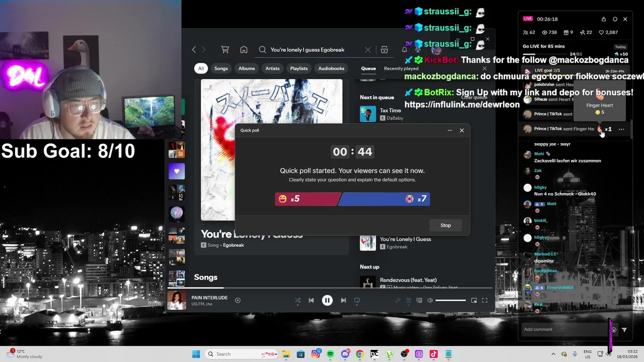Pause the PAIN INTERLUDE track
Viewport: 644px width, 362px height.
tap(327, 301)
